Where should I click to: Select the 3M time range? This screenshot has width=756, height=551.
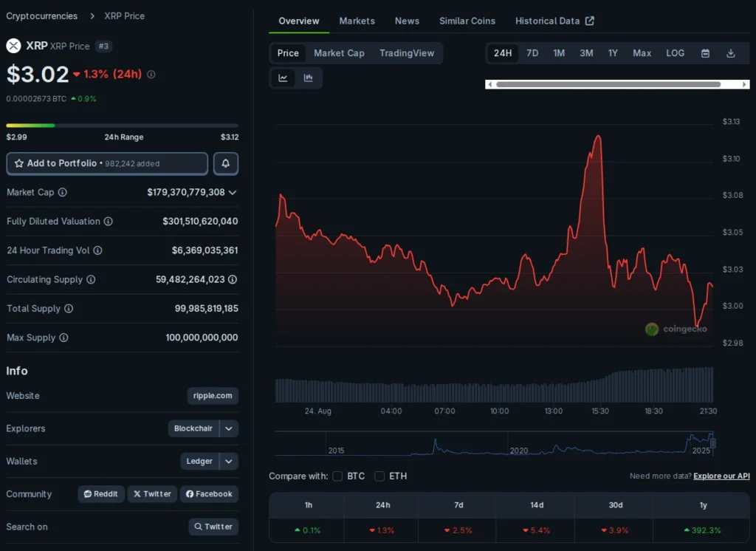[586, 53]
